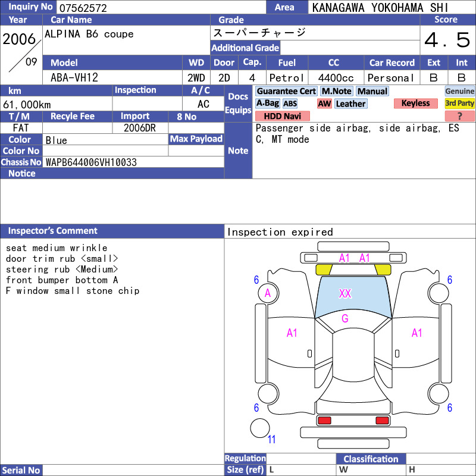Click the yellow left headlight on diagram
Screen dimensions: 476x476
click(324, 270)
